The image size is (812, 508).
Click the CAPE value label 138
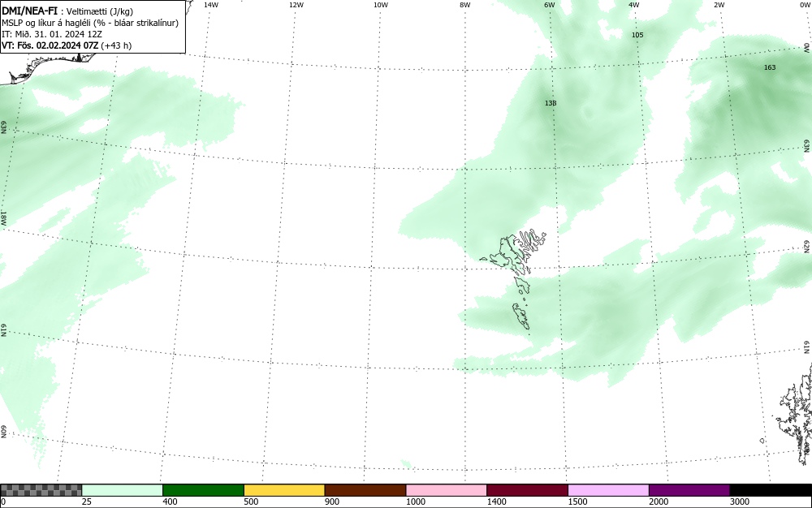pos(551,103)
